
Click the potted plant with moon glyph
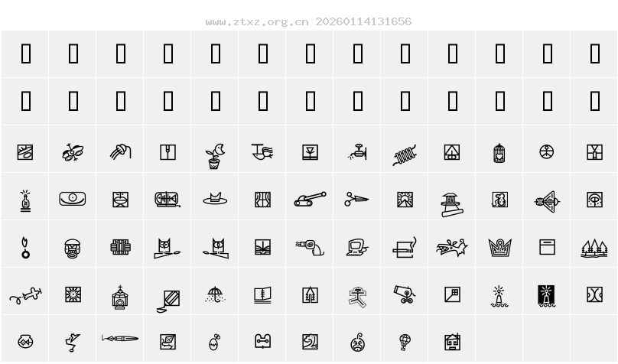(215, 157)
